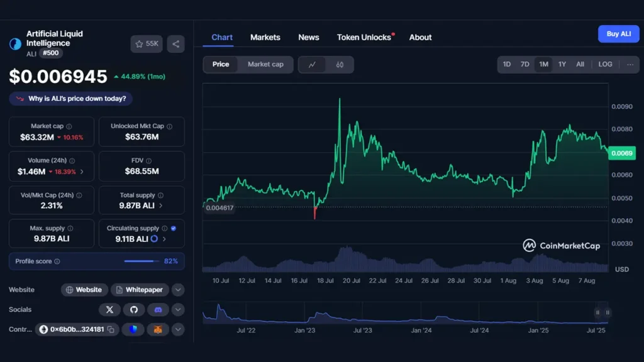Click Market cap info icon
Image resolution: width=644 pixels, height=362 pixels.
[69, 126]
